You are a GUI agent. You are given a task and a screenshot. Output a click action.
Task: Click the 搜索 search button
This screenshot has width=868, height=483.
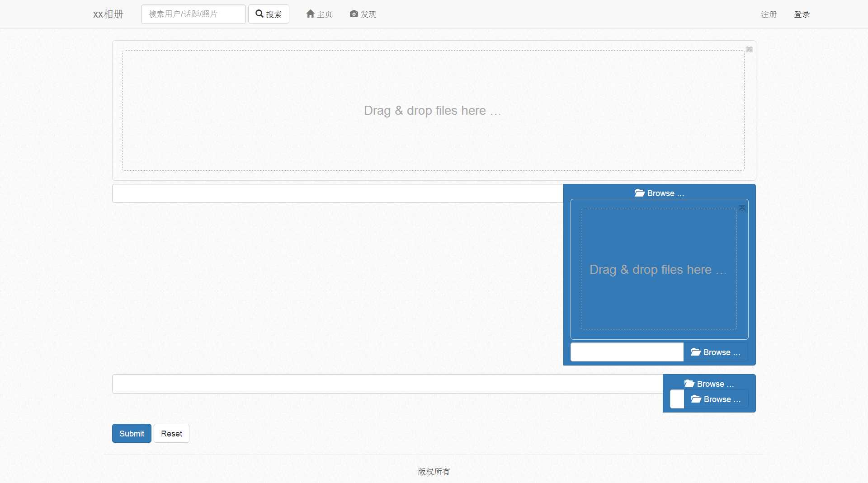[269, 14]
